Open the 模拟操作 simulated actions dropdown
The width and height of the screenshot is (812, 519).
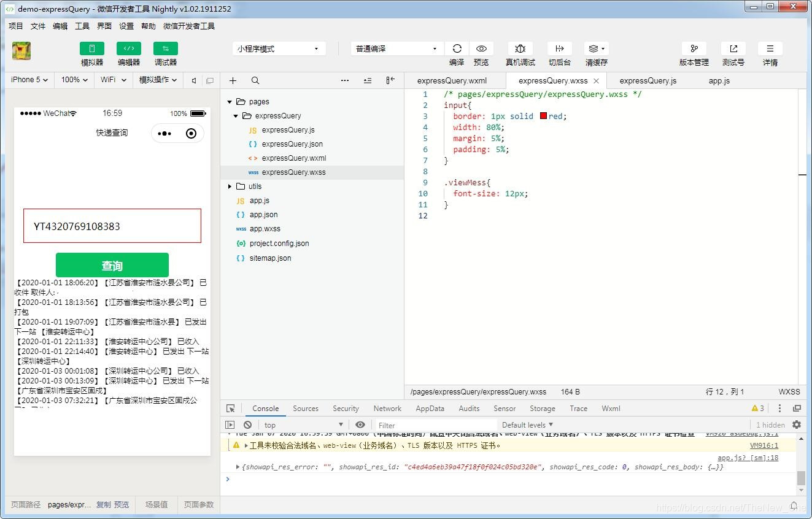(x=158, y=80)
